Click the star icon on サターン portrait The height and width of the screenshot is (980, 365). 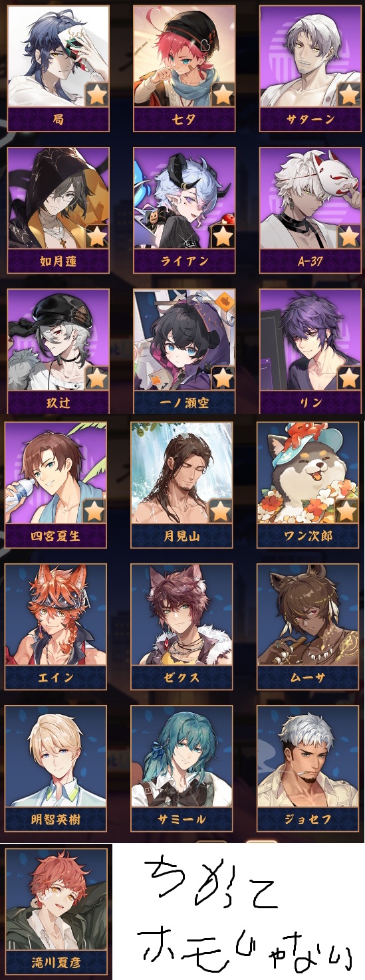[x=349, y=94]
